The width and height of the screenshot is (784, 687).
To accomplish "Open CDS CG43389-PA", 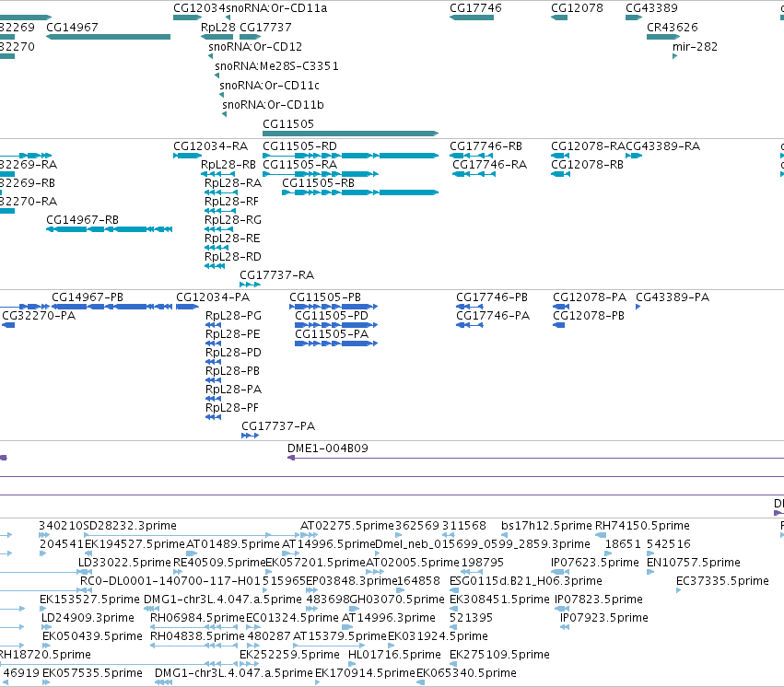I will tap(673, 297).
